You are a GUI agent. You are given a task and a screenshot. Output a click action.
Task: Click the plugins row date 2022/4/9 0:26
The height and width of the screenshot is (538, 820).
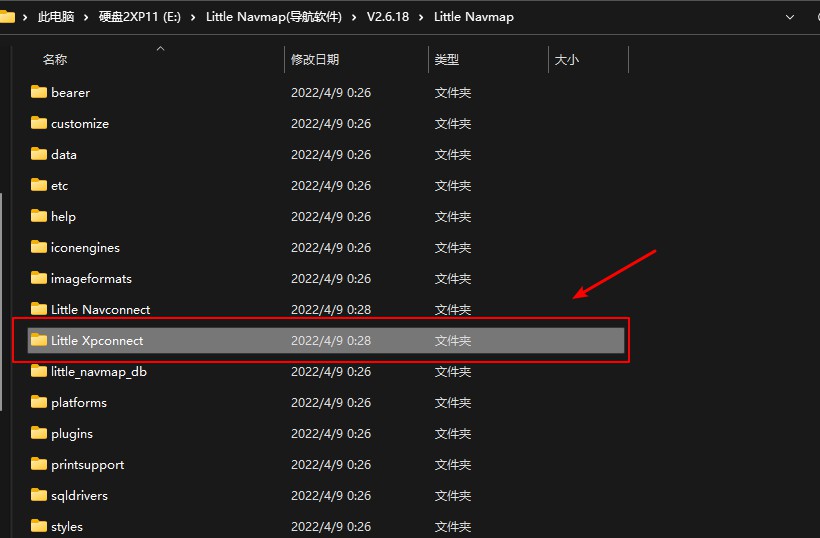tap(331, 433)
